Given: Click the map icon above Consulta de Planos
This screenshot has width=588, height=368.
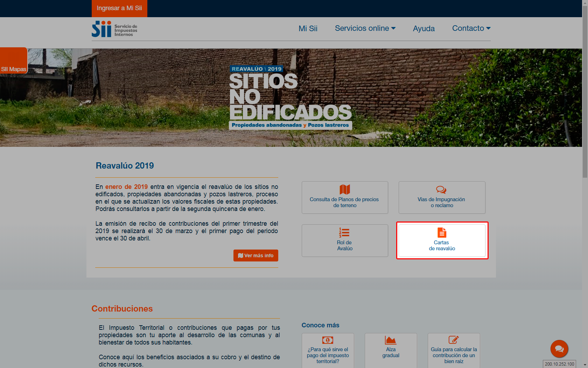Looking at the screenshot, I should [345, 190].
